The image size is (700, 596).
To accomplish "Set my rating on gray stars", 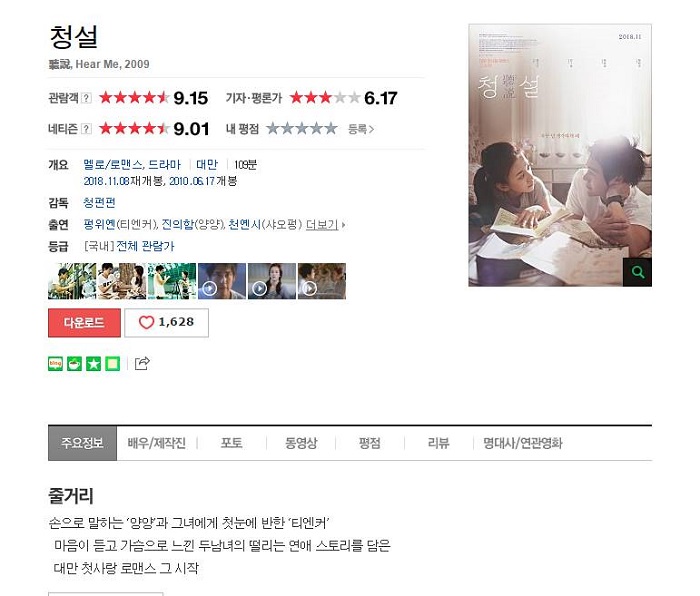I will 302,129.
